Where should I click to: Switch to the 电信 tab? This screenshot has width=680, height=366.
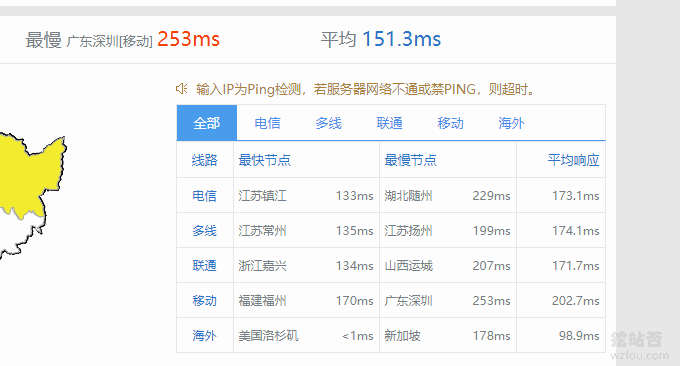268,123
